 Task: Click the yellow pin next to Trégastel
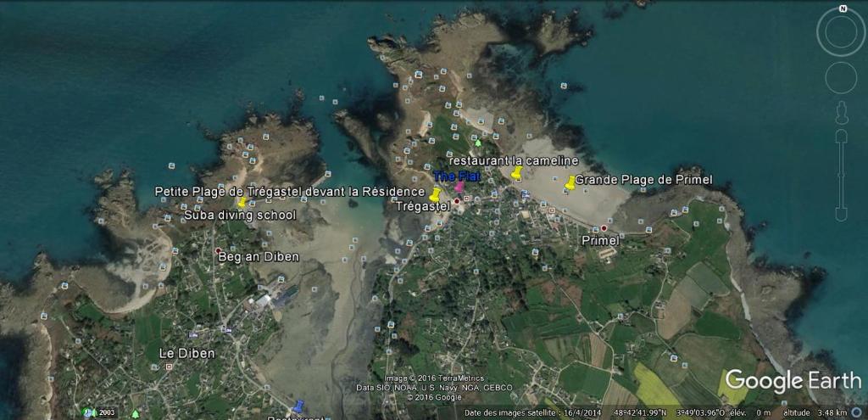coord(435,194)
